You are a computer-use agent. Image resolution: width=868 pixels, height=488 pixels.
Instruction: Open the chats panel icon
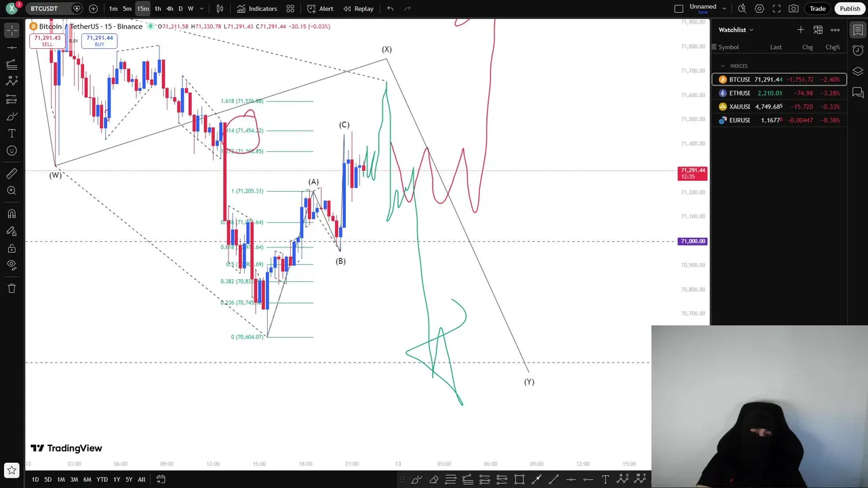[858, 92]
